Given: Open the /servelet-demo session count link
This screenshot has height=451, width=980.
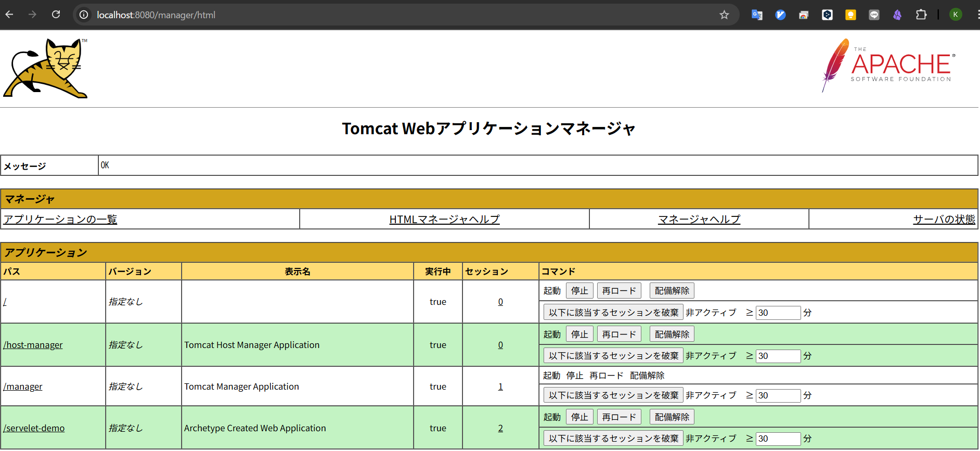Looking at the screenshot, I should pos(500,428).
